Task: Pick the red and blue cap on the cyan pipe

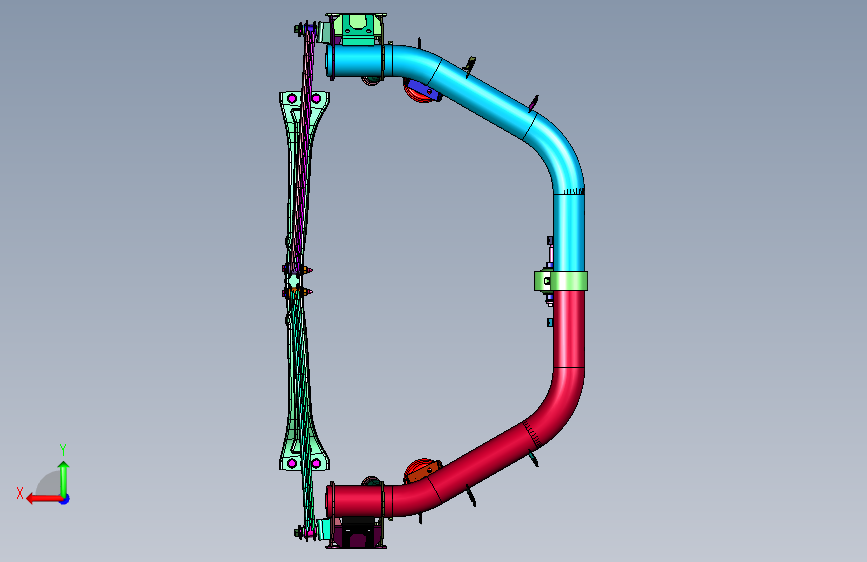Action: pos(421,91)
